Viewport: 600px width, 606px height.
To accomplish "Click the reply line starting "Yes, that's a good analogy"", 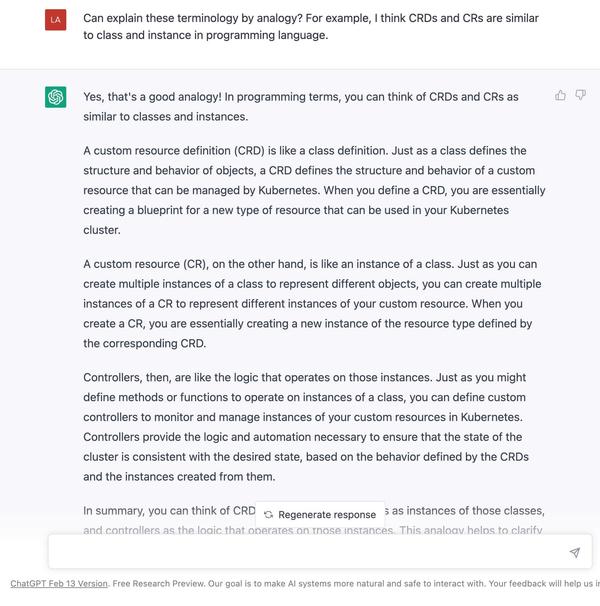I will (x=301, y=97).
